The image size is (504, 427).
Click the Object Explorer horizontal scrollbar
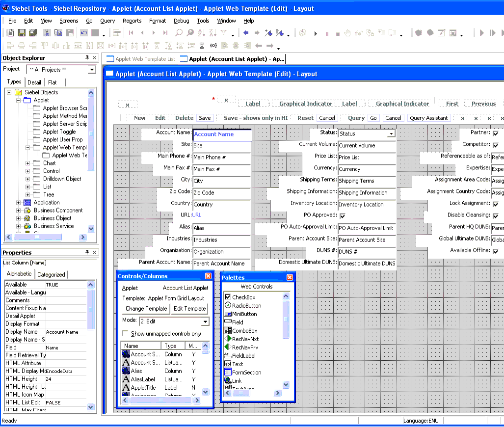tap(46, 237)
